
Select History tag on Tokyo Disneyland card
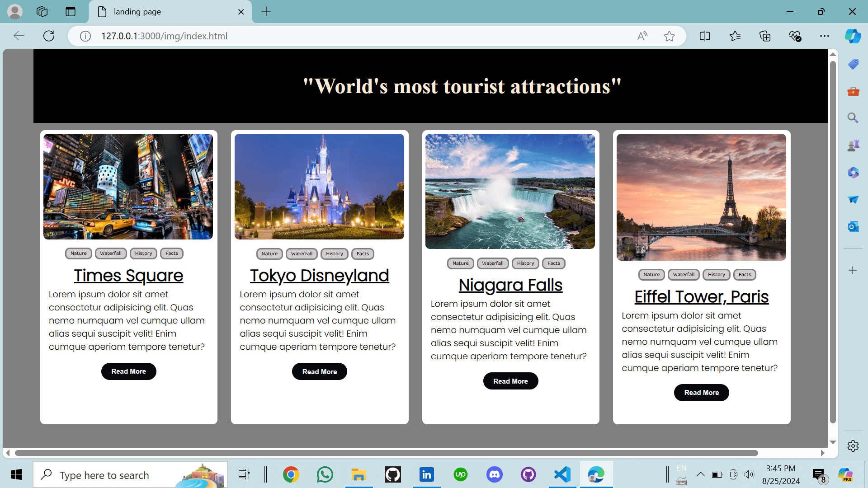(x=335, y=254)
